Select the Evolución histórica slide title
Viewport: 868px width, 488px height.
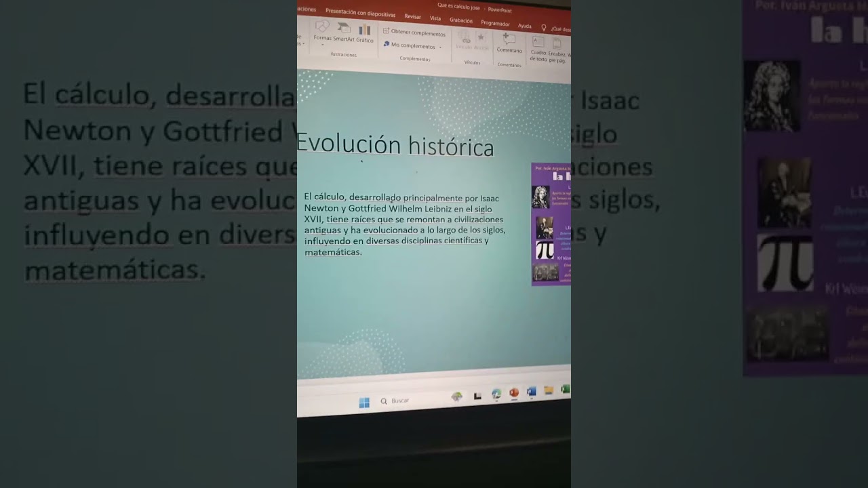[395, 145]
